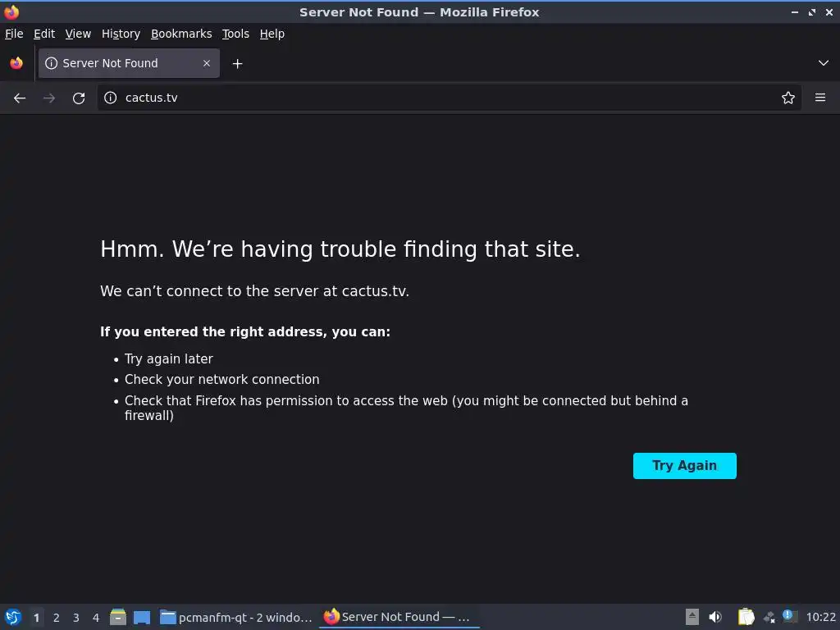Open the LXQt start menu in the taskbar
The width and height of the screenshot is (840, 630).
click(x=13, y=617)
